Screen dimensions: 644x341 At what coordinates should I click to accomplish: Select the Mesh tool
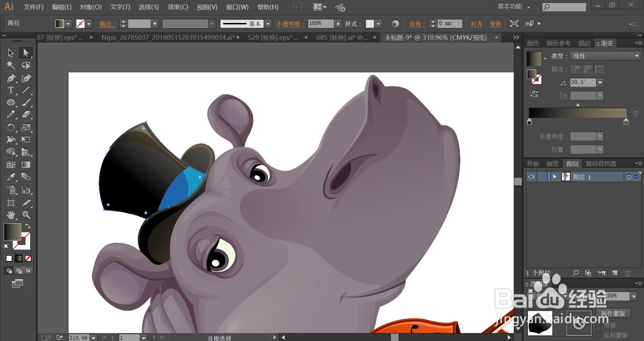[x=11, y=164]
